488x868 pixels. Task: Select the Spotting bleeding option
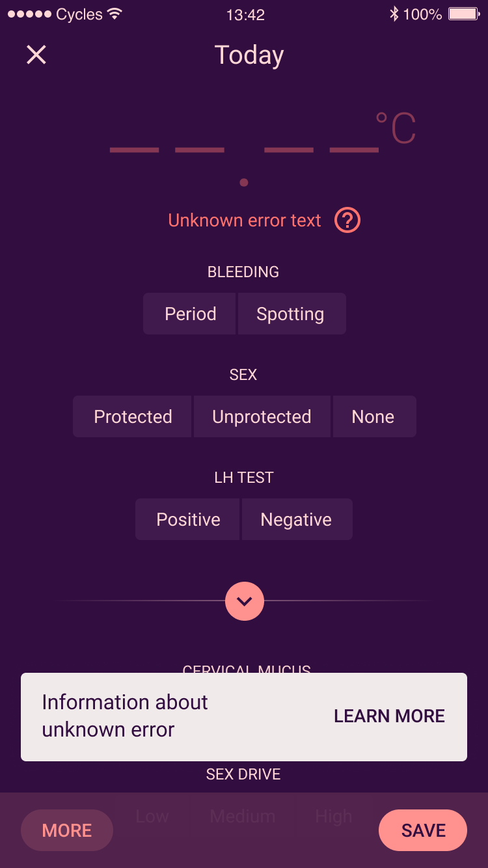click(x=291, y=314)
